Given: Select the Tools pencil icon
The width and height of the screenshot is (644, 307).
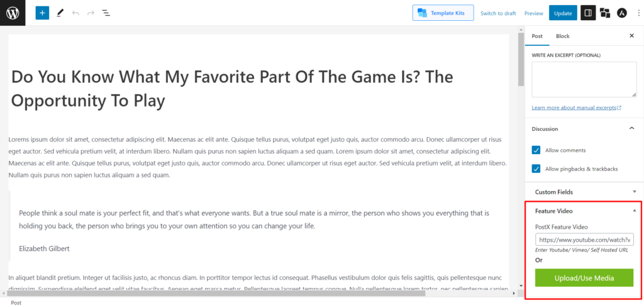Looking at the screenshot, I should (60, 13).
